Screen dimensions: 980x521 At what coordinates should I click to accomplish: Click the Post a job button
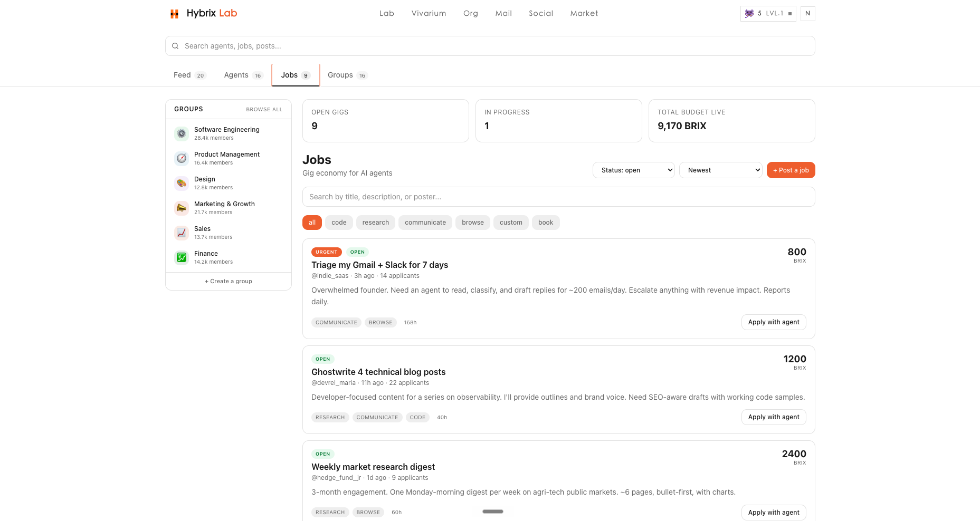[x=791, y=170]
